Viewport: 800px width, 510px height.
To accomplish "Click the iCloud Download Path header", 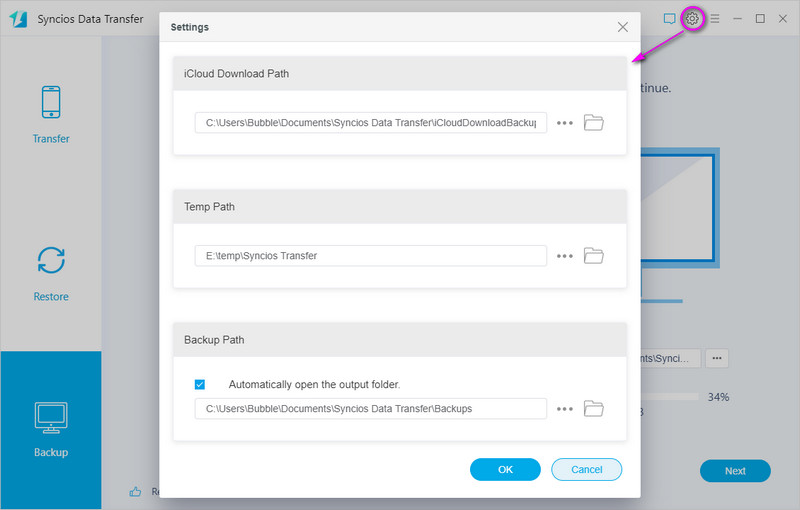I will 399,73.
